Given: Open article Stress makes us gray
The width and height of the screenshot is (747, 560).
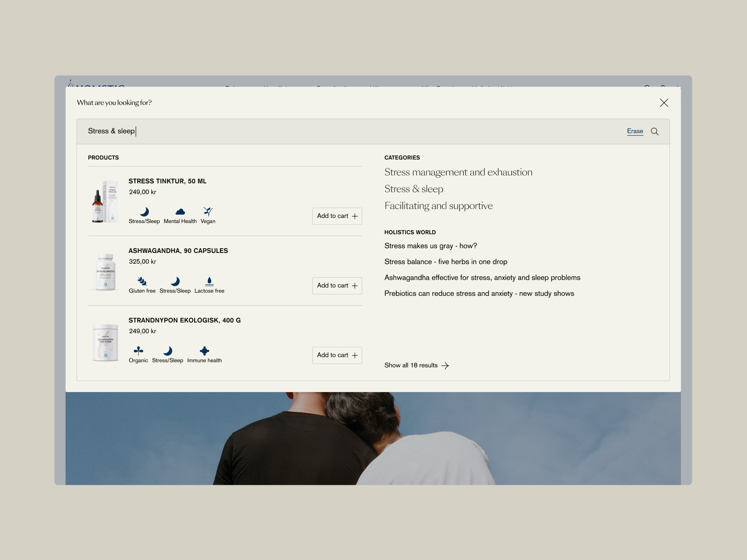Looking at the screenshot, I should click(x=430, y=246).
